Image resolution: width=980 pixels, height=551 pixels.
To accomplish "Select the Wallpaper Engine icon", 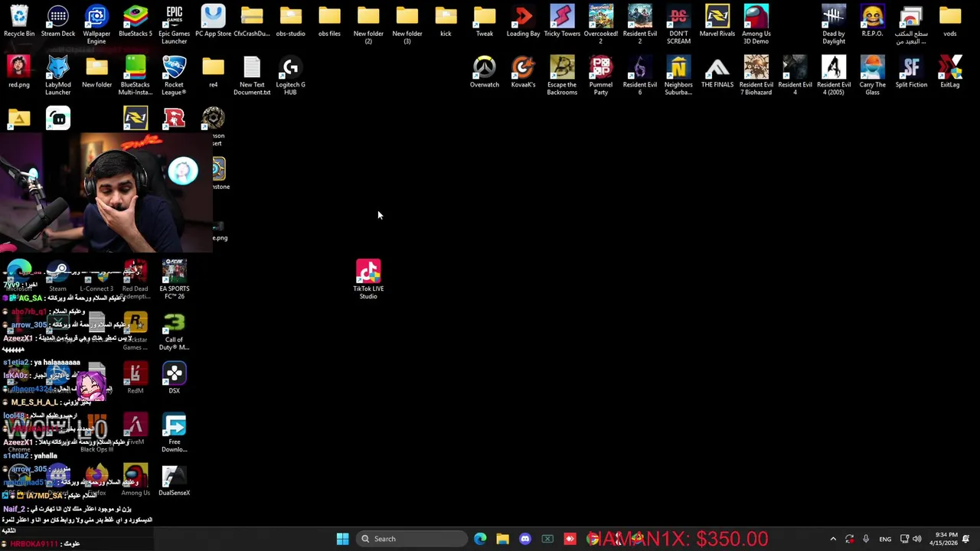I will point(96,24).
